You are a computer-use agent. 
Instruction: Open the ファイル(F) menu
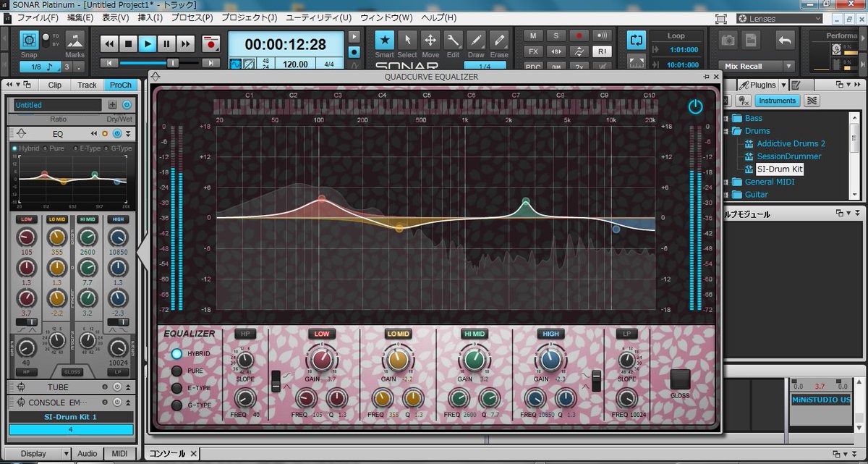[38, 17]
